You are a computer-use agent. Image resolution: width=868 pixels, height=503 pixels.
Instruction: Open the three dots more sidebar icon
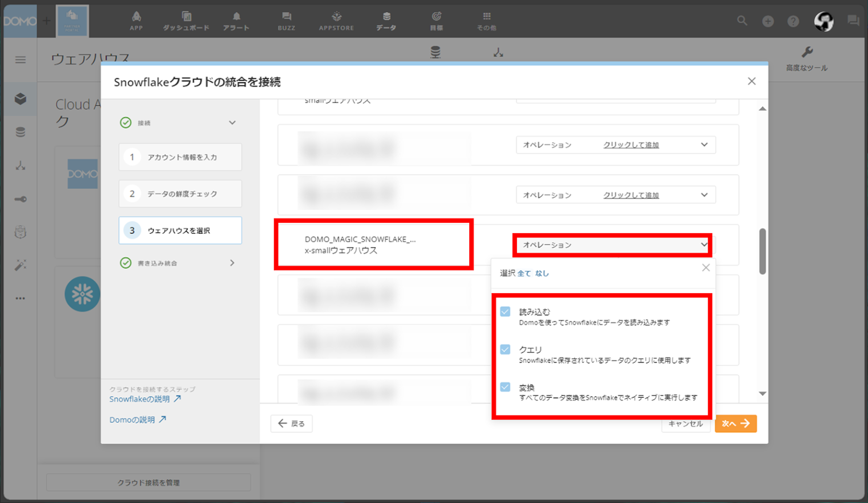tap(20, 299)
